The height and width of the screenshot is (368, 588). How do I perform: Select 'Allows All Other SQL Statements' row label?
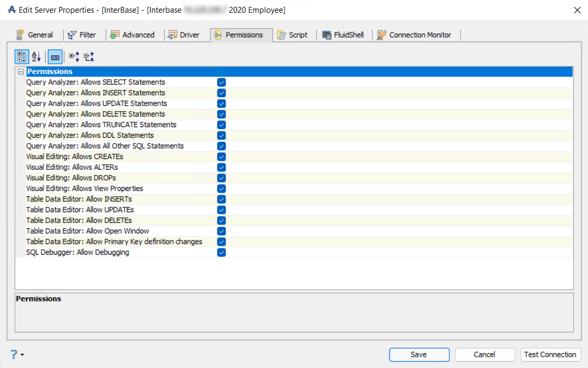coord(105,146)
